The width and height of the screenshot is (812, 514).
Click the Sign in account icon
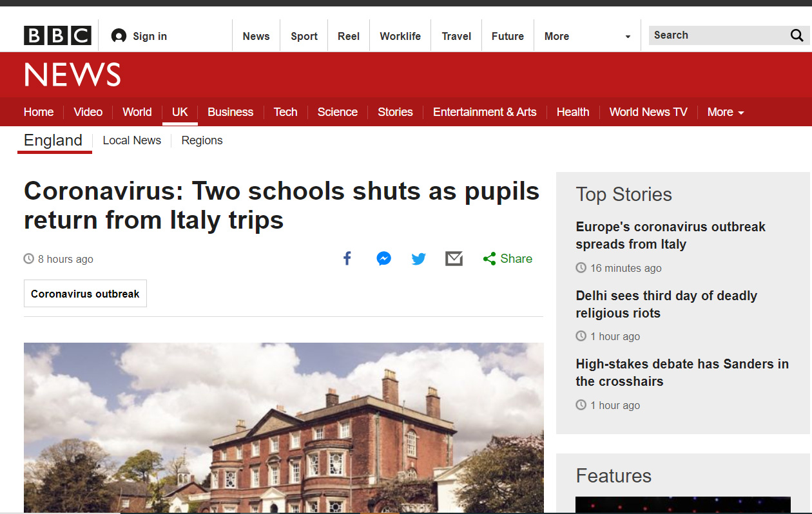(119, 36)
